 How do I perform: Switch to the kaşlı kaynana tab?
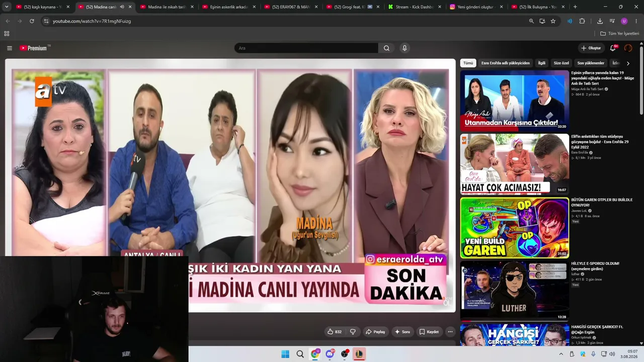44,7
